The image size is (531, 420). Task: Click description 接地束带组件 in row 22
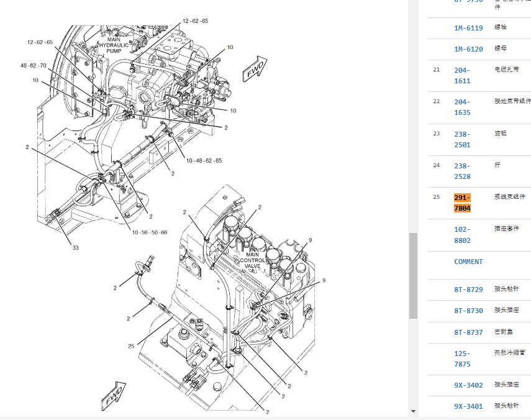(512, 101)
